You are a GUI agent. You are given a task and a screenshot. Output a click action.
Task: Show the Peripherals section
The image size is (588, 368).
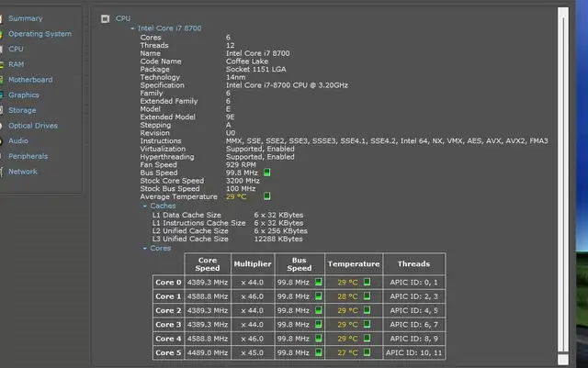pyautogui.click(x=28, y=156)
